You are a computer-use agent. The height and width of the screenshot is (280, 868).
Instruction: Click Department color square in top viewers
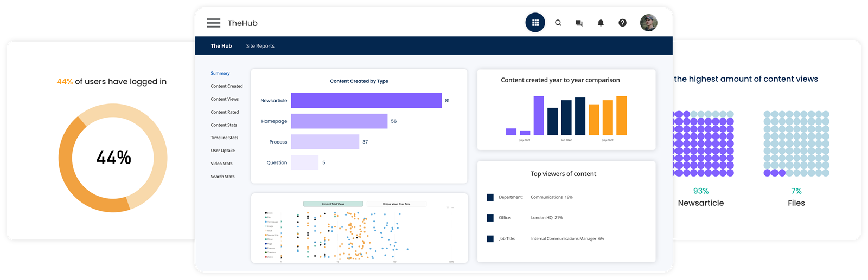coord(490,198)
